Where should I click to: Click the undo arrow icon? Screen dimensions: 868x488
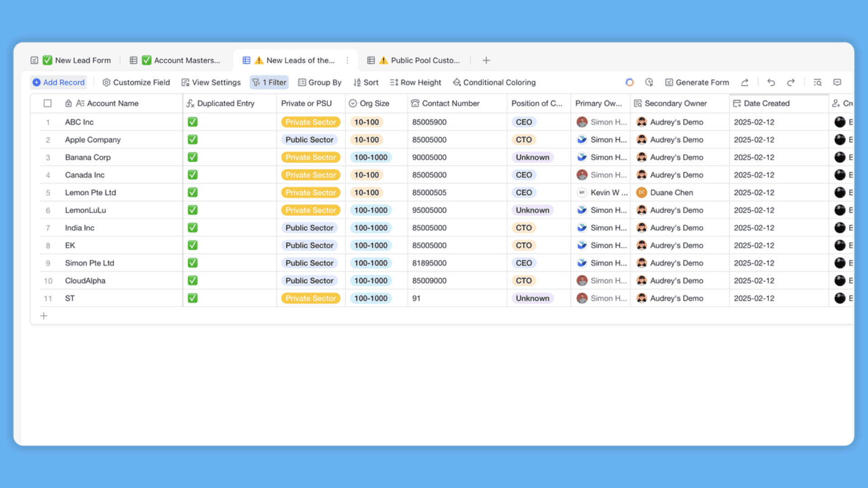pos(771,82)
